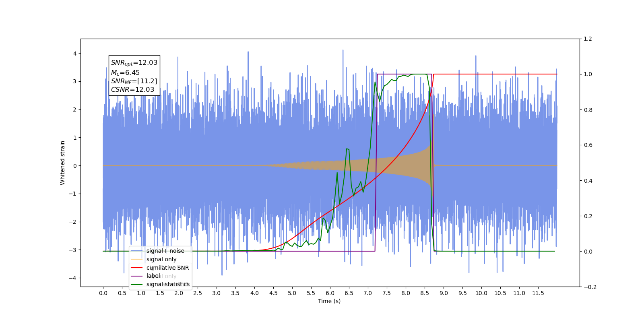Click the left-axis tick labeled −4
The height and width of the screenshot is (322, 644).
pyautogui.click(x=72, y=278)
